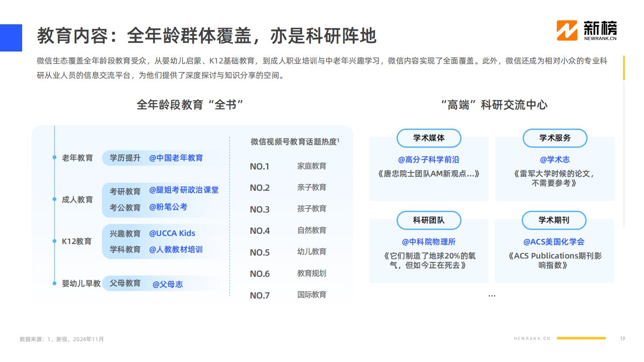Click the 《唐忠院士团队AM新观点...》 article title

point(429,174)
